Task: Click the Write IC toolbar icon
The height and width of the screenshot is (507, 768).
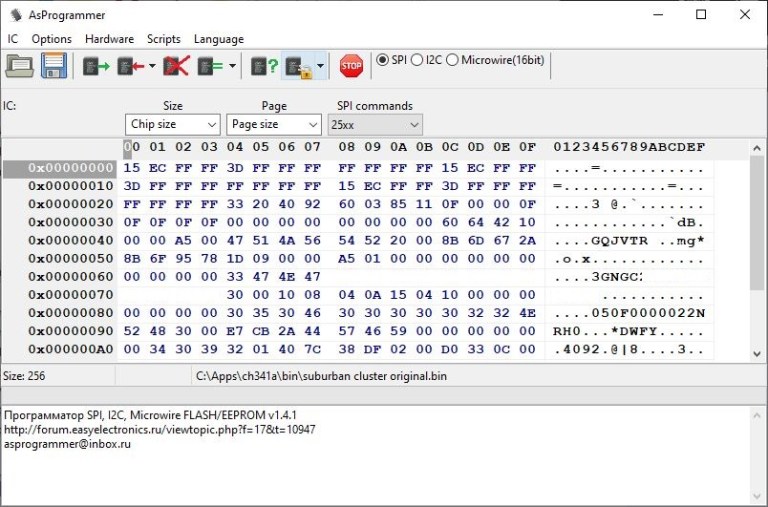Action: 130,66
